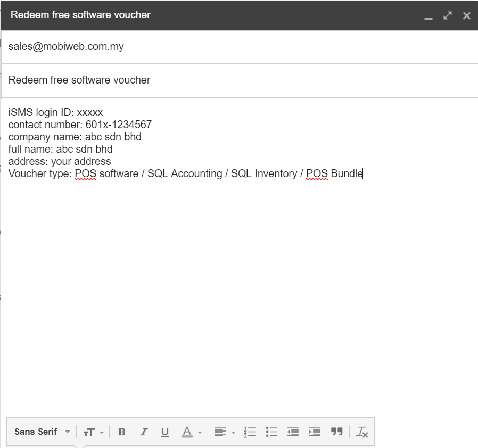Click the recipient field with sales@mobiweb.com.my
The height and width of the screenshot is (448, 478).
66,47
